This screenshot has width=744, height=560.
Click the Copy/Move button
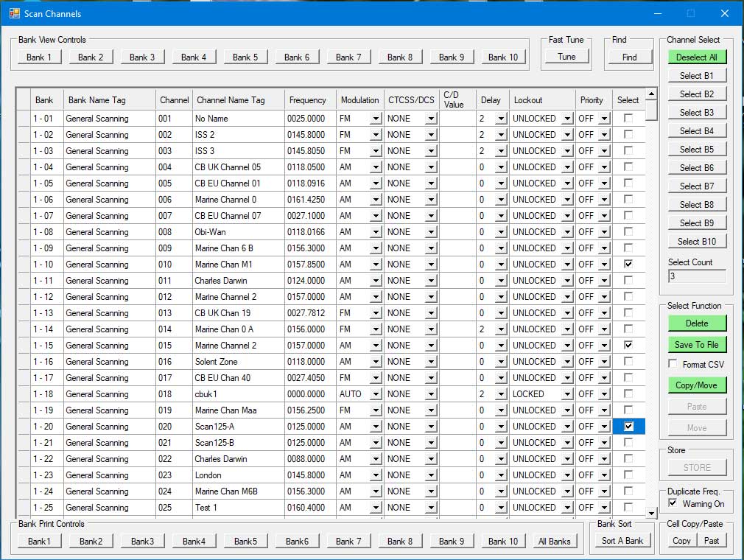(x=697, y=385)
